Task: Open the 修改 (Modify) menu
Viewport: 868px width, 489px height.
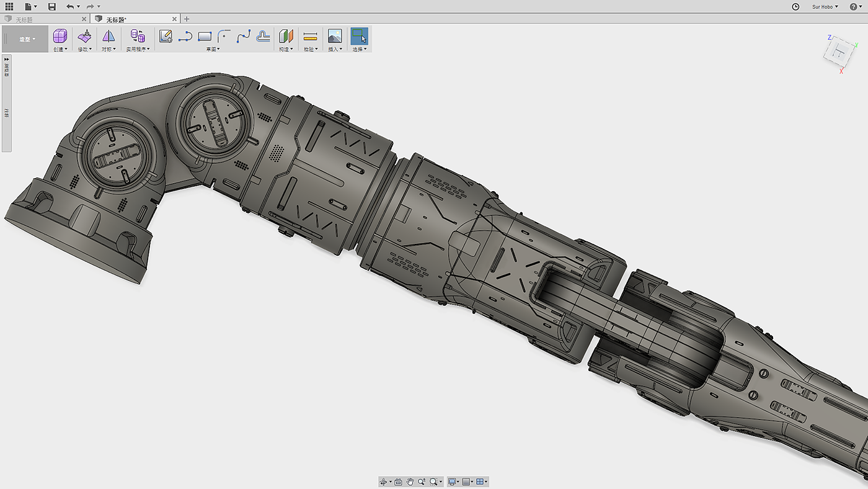Action: (x=84, y=49)
